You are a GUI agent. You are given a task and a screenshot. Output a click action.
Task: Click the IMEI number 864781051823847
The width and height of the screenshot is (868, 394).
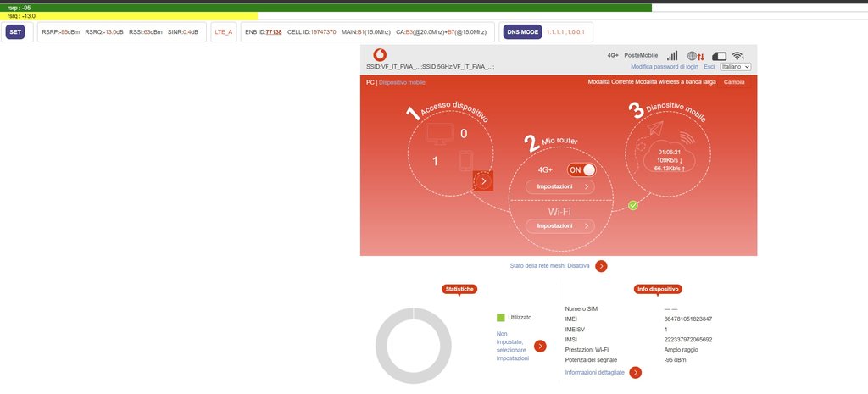(688, 319)
